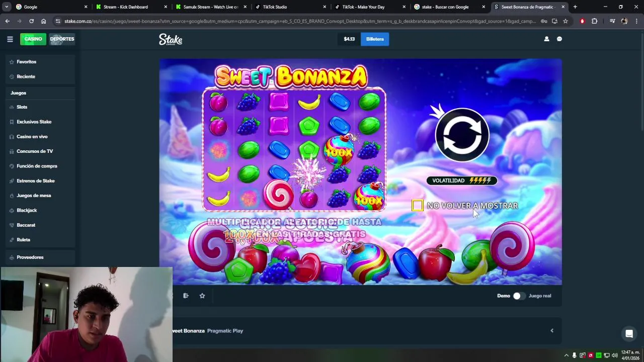Screen dimensions: 644x362
Task: Click the theater mode icon below game
Action: (x=186, y=296)
